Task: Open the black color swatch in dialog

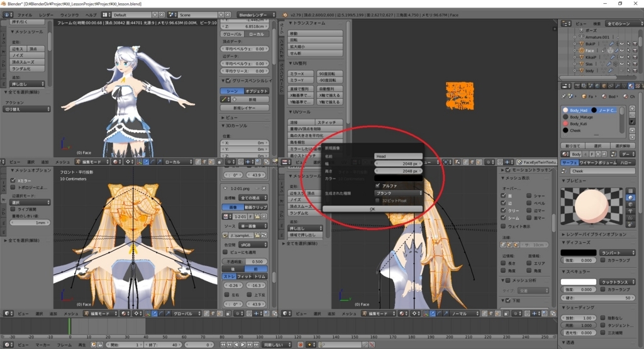Action: pos(398,179)
